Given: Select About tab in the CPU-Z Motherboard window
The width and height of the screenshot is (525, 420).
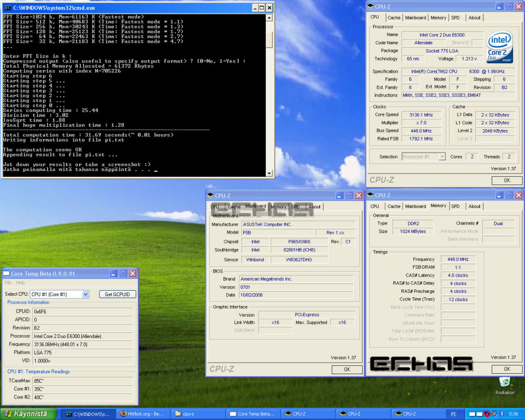Looking at the screenshot, I should coord(314,207).
